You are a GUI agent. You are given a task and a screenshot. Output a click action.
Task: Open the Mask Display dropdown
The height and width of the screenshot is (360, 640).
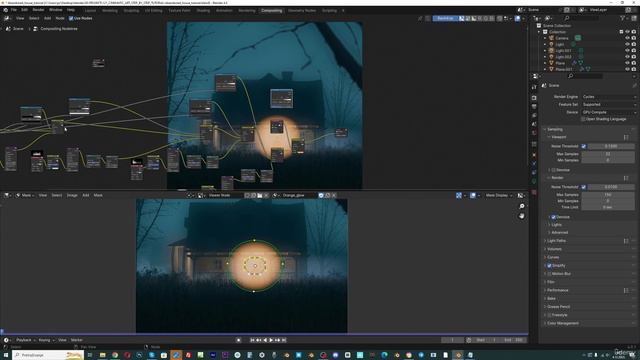tap(499, 196)
